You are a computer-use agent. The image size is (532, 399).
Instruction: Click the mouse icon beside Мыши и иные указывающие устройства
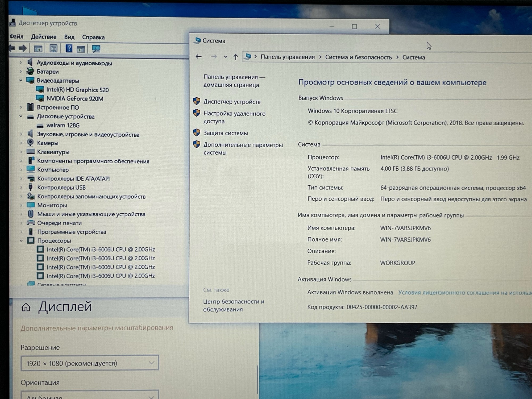[x=31, y=214]
